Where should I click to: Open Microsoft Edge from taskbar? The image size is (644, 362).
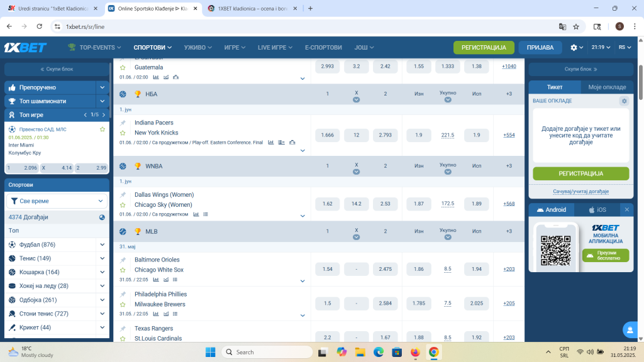coord(378,352)
